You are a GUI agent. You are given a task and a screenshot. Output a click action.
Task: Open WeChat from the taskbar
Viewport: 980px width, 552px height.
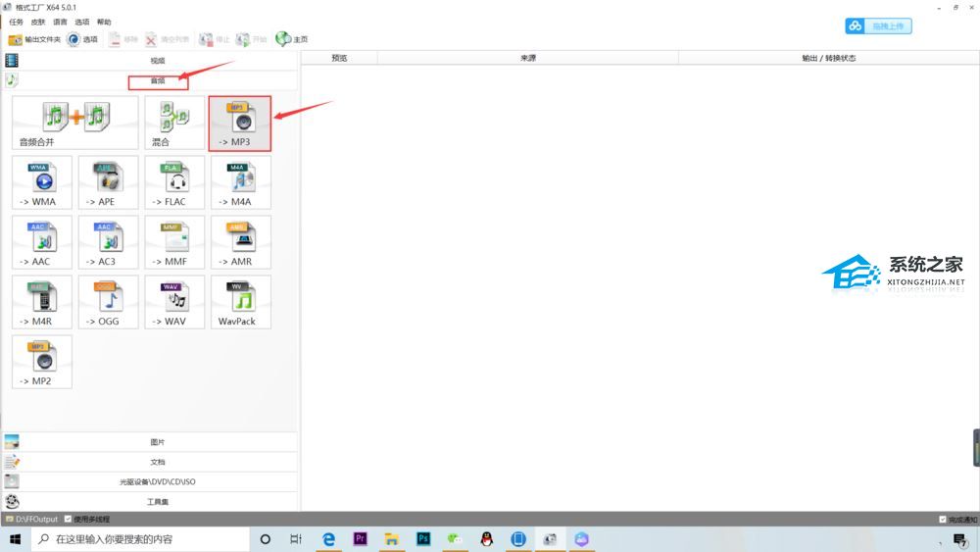[x=455, y=539]
